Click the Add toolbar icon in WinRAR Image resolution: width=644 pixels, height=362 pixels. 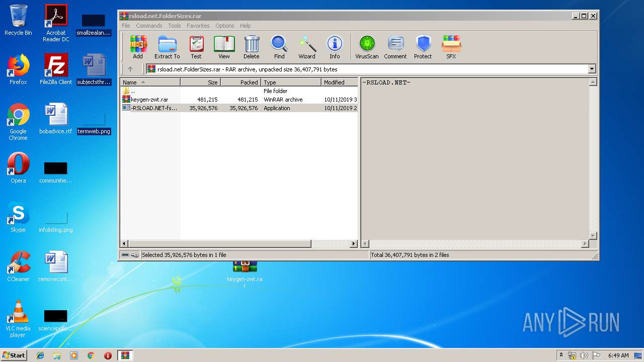click(x=138, y=47)
